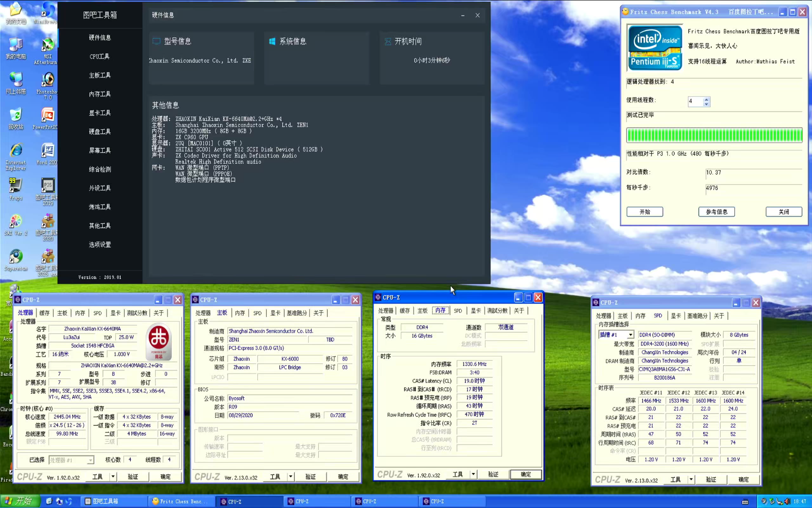This screenshot has width=812, height=508.
Task: Increase the thread count with the up arrow
Action: 706,99
